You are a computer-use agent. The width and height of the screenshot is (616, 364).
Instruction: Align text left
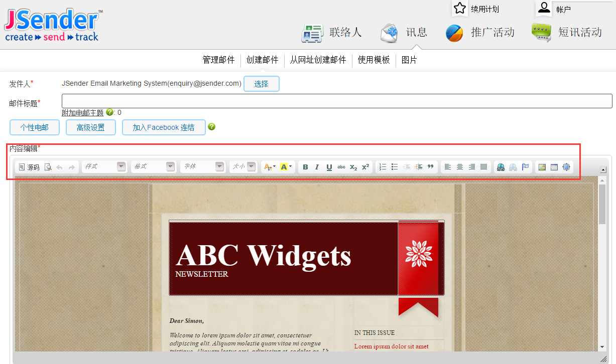click(x=448, y=167)
